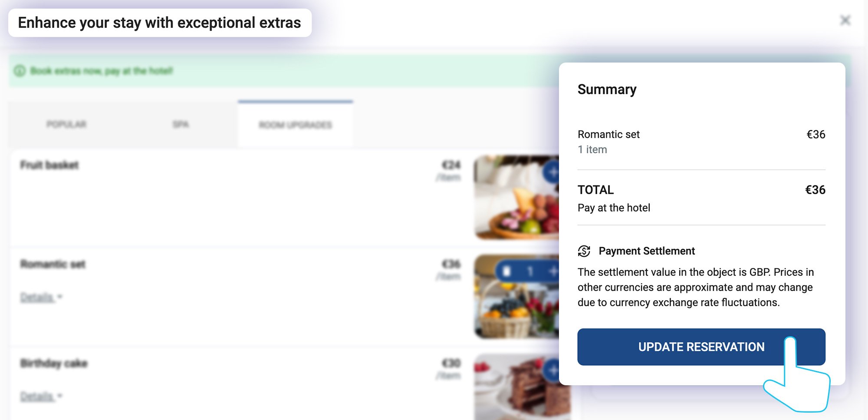This screenshot has height=420, width=868.
Task: Select the Room Upgrades tab
Action: coord(295,125)
